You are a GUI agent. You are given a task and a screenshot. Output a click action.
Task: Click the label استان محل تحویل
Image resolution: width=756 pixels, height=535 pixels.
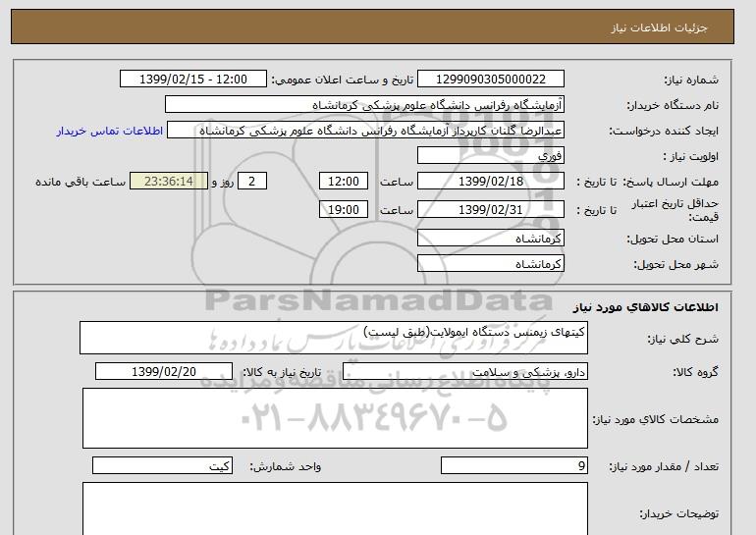click(673, 239)
